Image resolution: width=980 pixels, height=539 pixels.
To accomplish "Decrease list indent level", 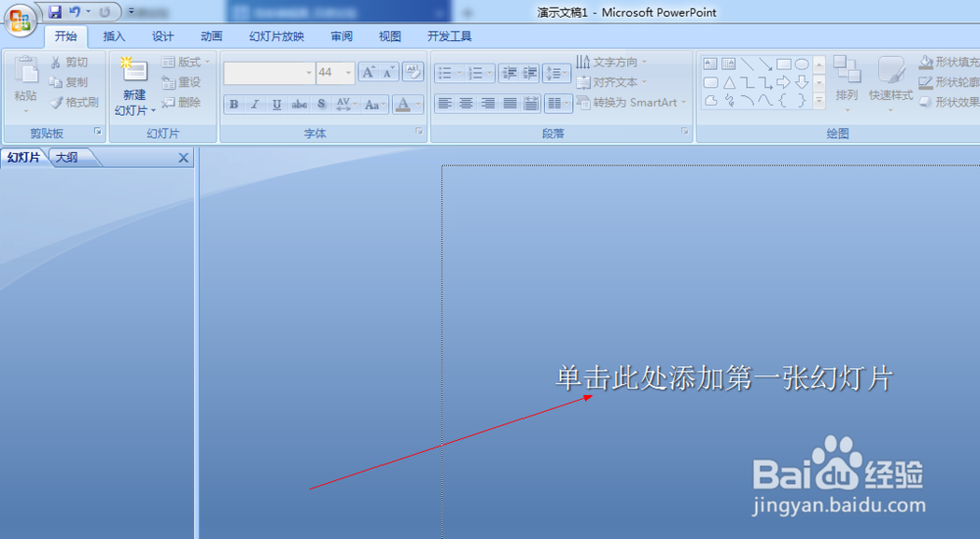I will click(x=509, y=73).
